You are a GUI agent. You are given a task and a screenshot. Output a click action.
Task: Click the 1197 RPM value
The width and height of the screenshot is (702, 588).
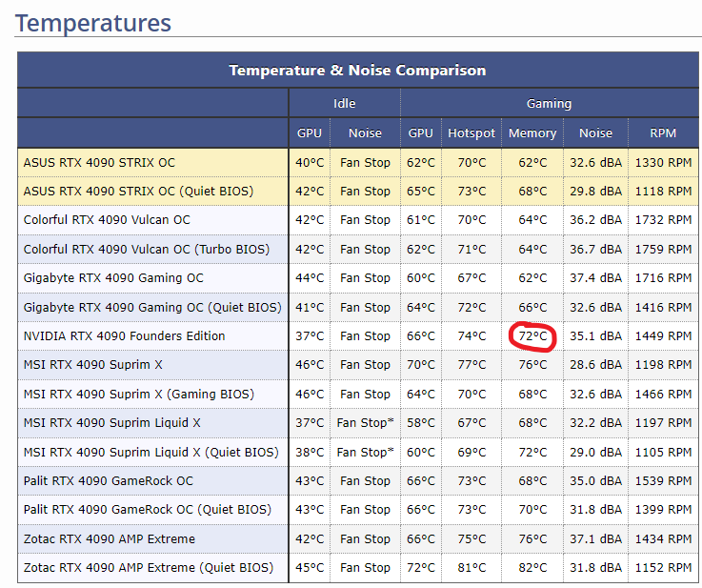tap(663, 423)
